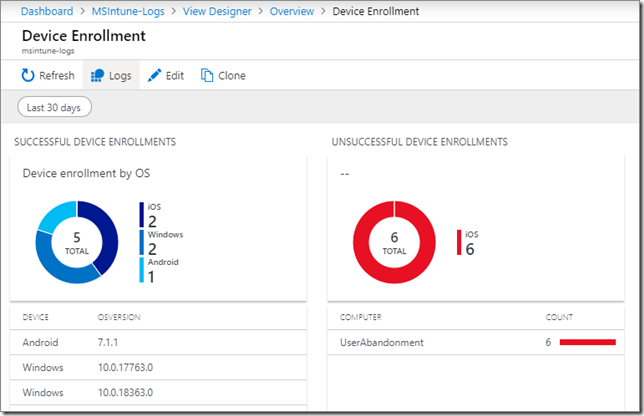Open the MSIntune-Logs breadcrumb link
The image size is (644, 416).
coord(128,11)
